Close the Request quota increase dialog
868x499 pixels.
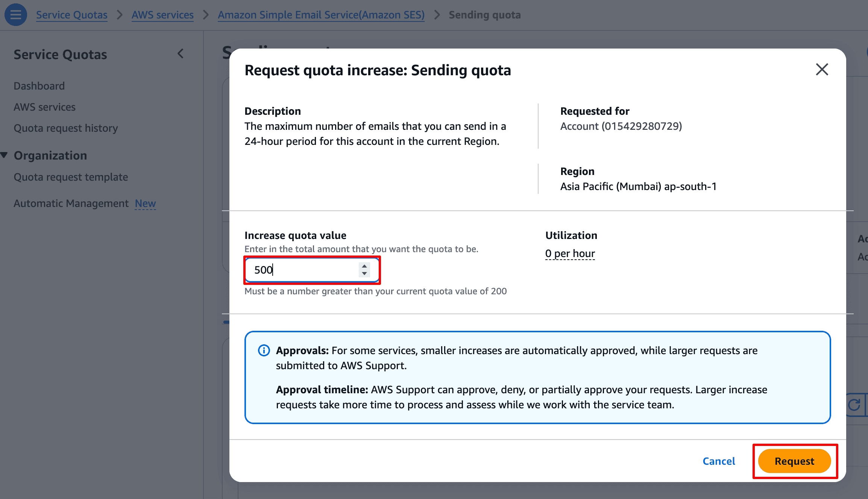(822, 69)
